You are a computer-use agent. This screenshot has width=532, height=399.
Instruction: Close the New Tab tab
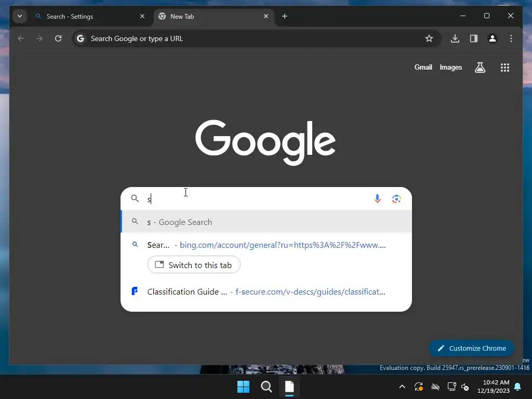[x=266, y=16]
